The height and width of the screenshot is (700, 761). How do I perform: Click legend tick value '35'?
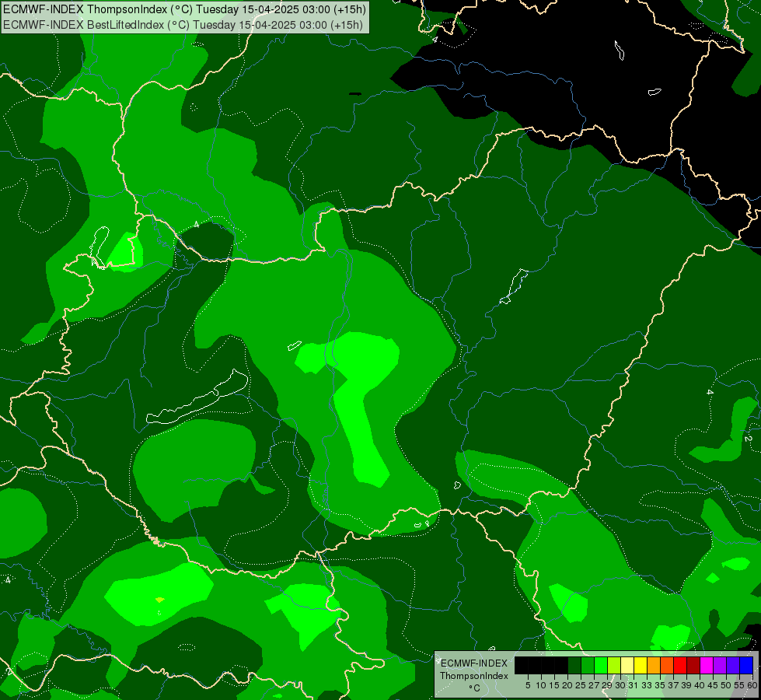tap(660, 685)
